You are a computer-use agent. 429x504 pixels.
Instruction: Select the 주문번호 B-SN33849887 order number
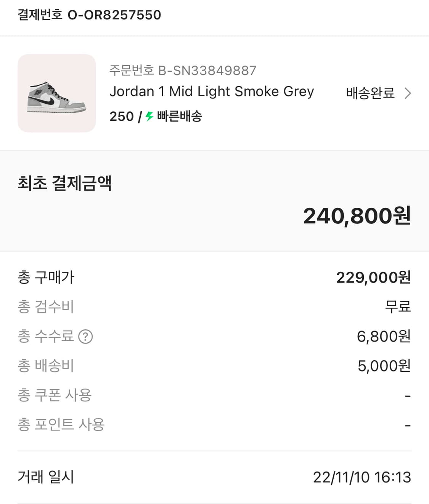coord(183,71)
